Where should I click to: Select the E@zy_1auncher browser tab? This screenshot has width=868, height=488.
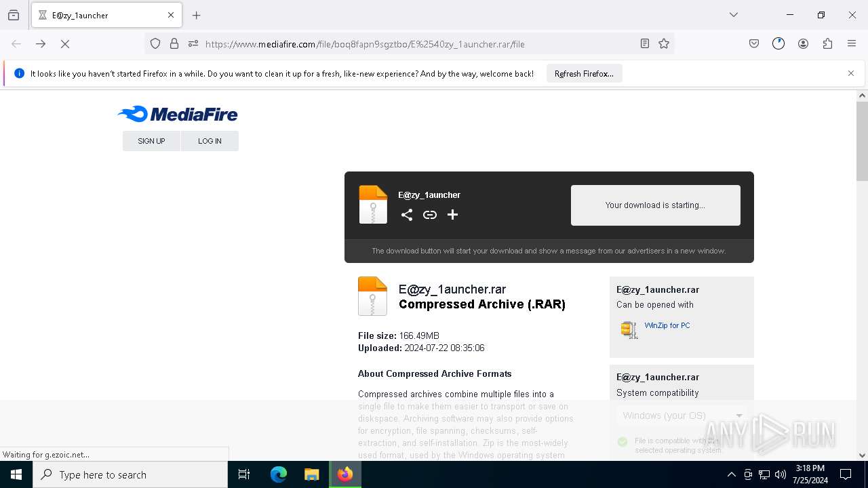[106, 15]
